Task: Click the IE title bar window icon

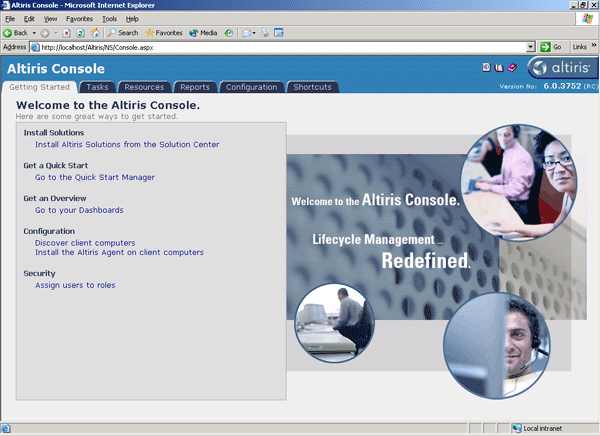Action: point(5,5)
